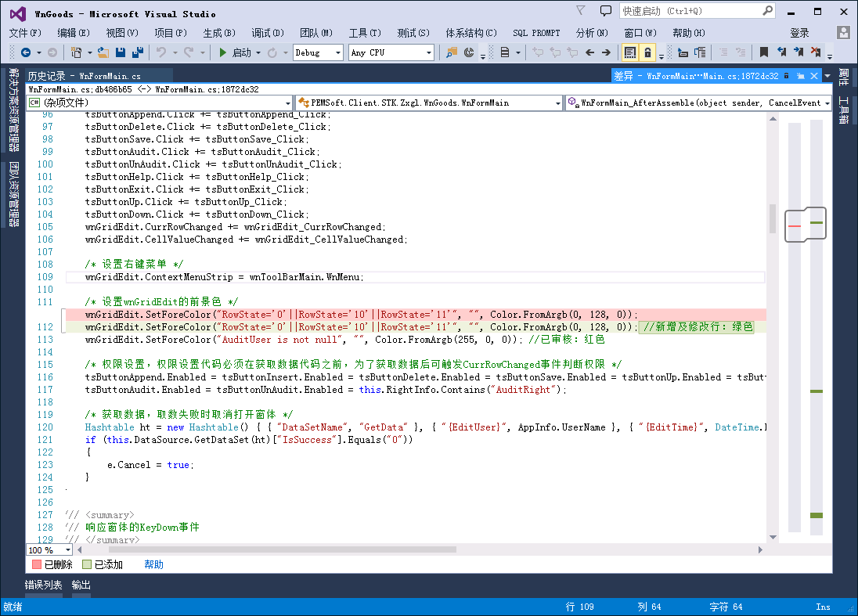Open the 调试(D) menu
The width and height of the screenshot is (858, 616).
[268, 33]
